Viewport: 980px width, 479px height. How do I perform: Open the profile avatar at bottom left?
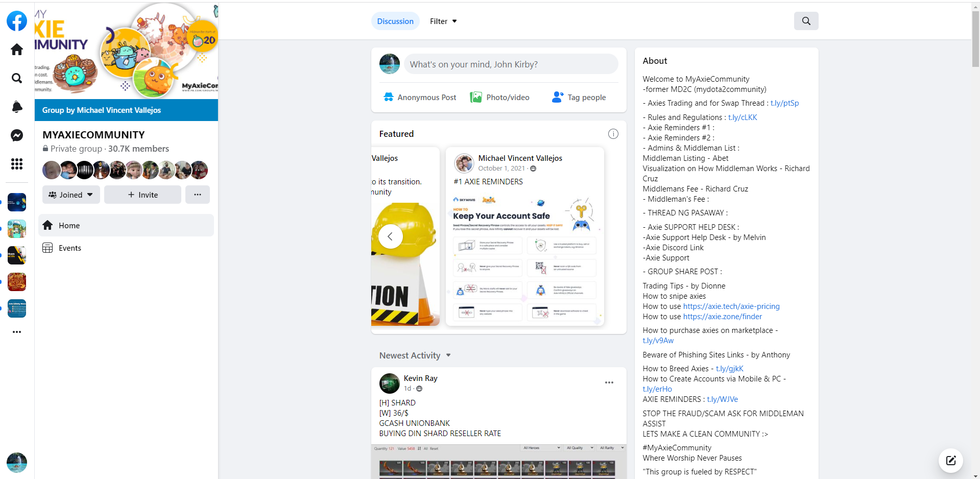pyautogui.click(x=17, y=463)
